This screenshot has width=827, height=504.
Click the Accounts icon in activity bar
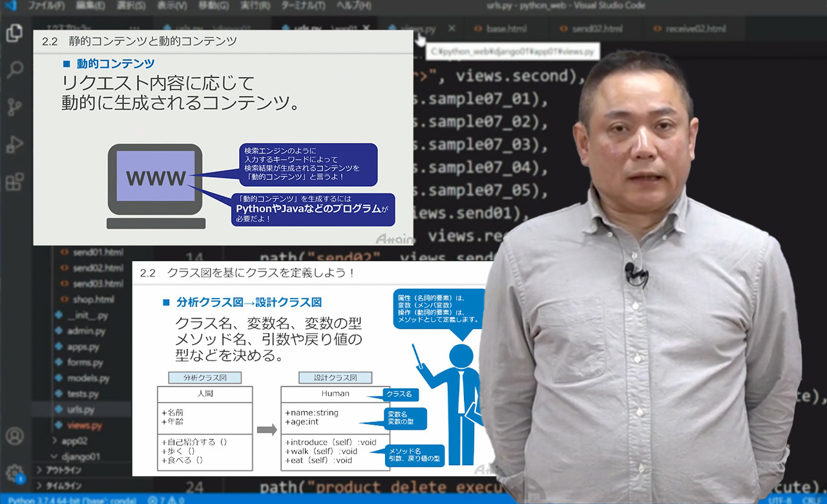click(x=14, y=436)
